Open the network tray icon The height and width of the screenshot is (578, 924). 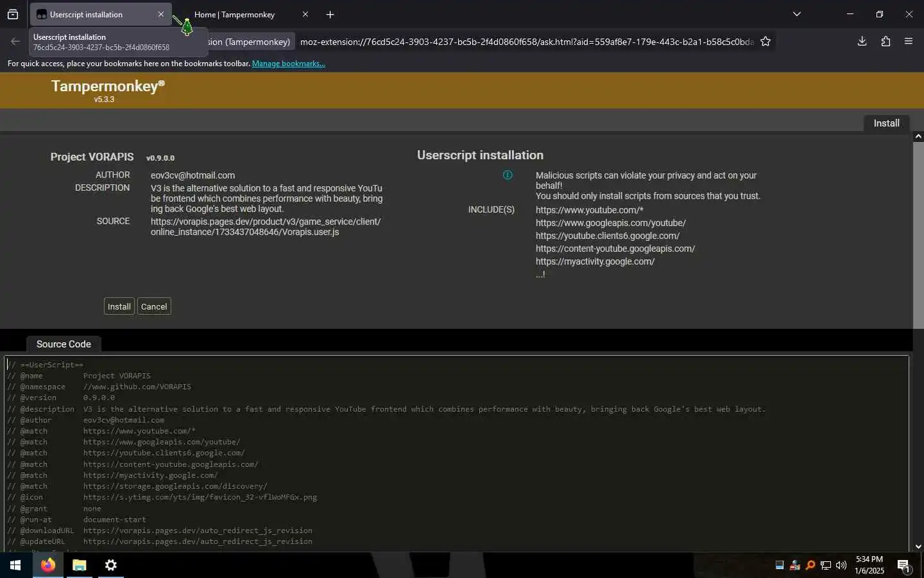tap(826, 565)
